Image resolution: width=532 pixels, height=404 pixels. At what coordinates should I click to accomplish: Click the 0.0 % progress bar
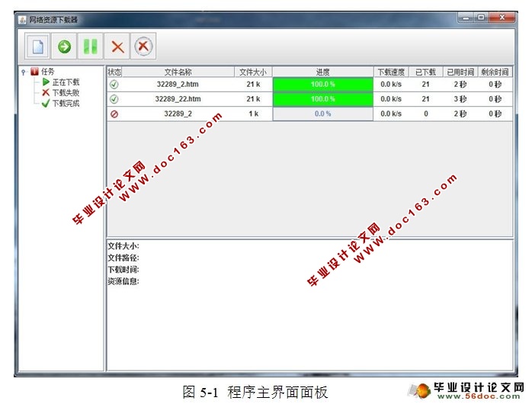[x=322, y=114]
